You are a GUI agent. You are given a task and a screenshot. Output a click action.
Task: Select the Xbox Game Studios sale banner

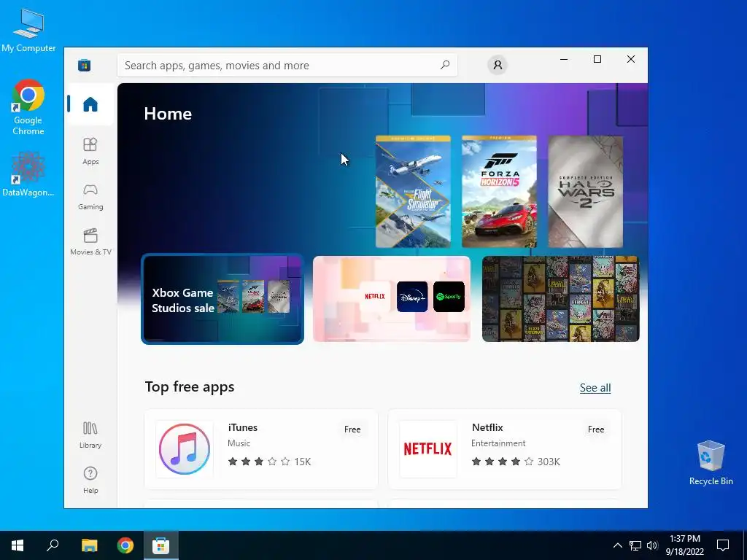222,299
